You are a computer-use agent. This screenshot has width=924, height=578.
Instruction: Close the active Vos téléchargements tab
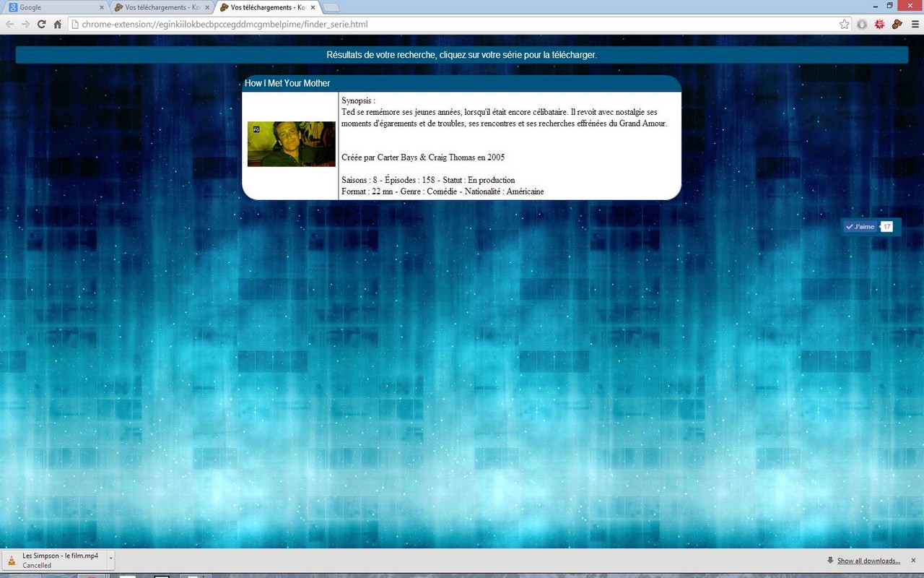point(313,7)
